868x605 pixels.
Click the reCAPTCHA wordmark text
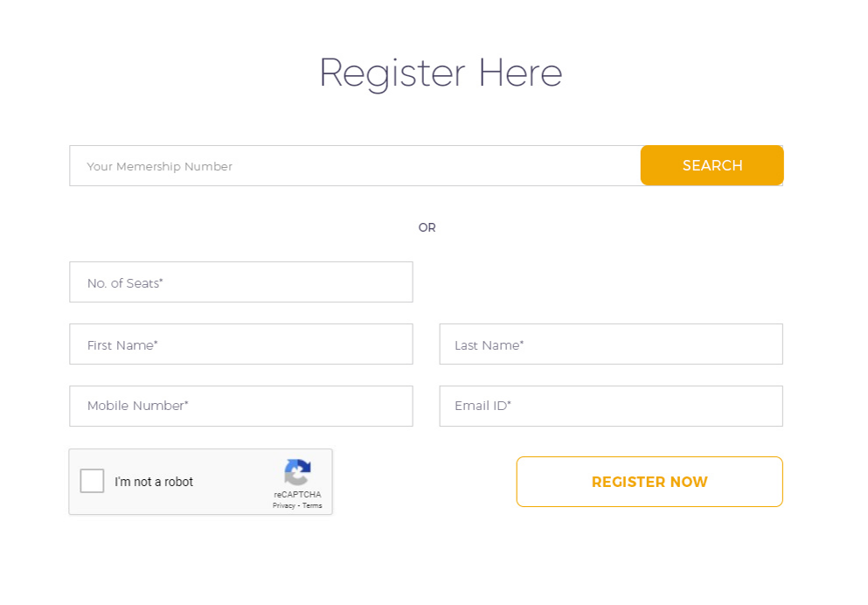pos(297,494)
